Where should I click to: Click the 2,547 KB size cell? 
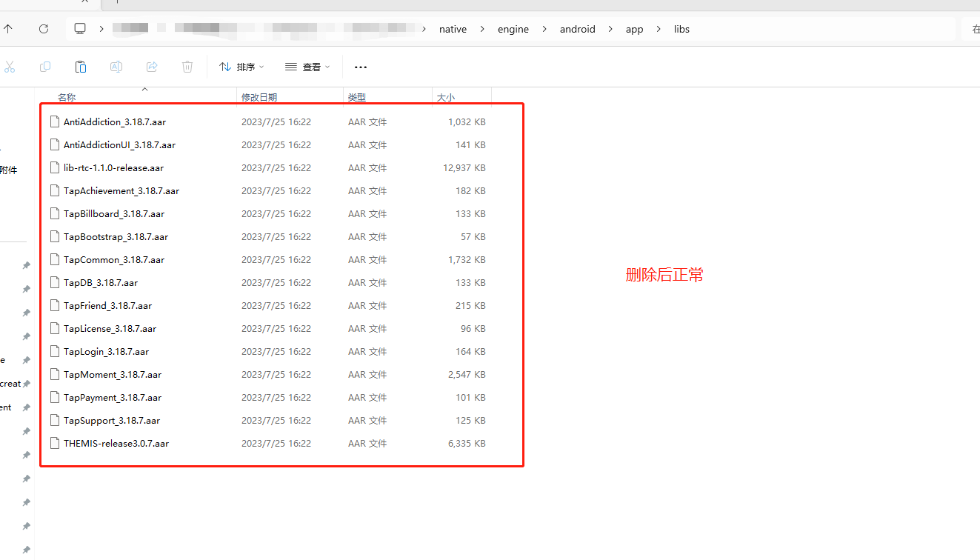click(467, 374)
